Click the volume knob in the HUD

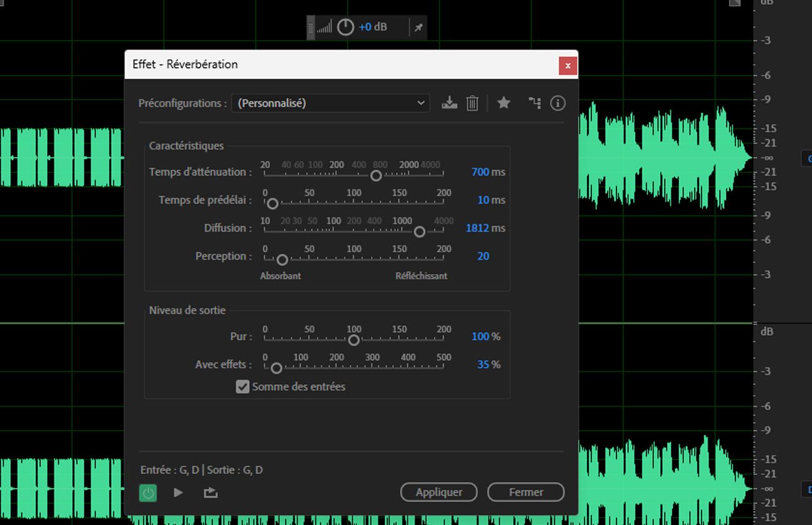pyautogui.click(x=345, y=27)
